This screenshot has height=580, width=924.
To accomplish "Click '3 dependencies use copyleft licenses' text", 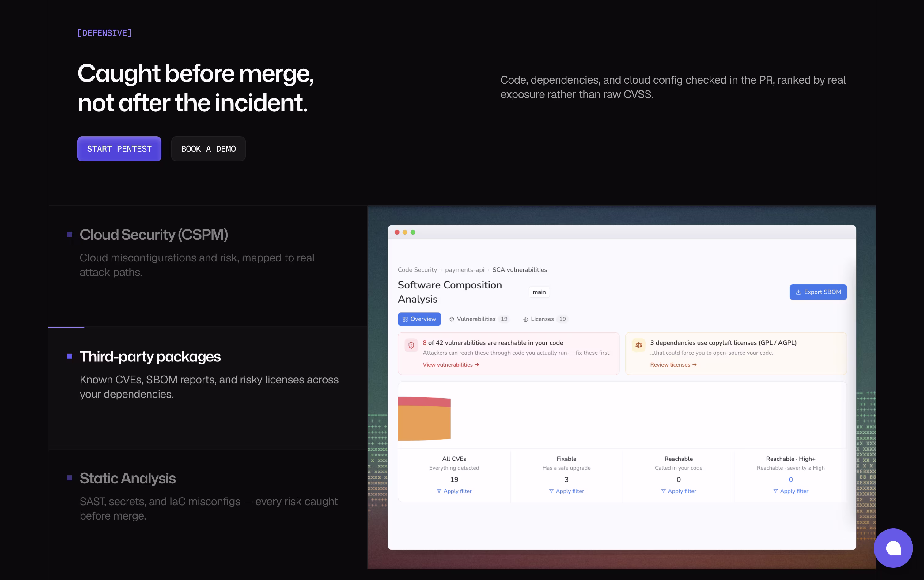I will (723, 342).
